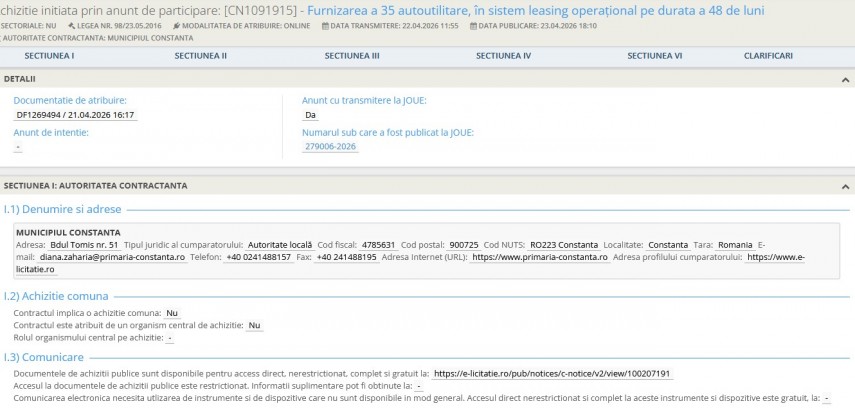Image resolution: width=855 pixels, height=408 pixels.
Task: Switch to the Sectiunea II tab
Action: pos(200,56)
